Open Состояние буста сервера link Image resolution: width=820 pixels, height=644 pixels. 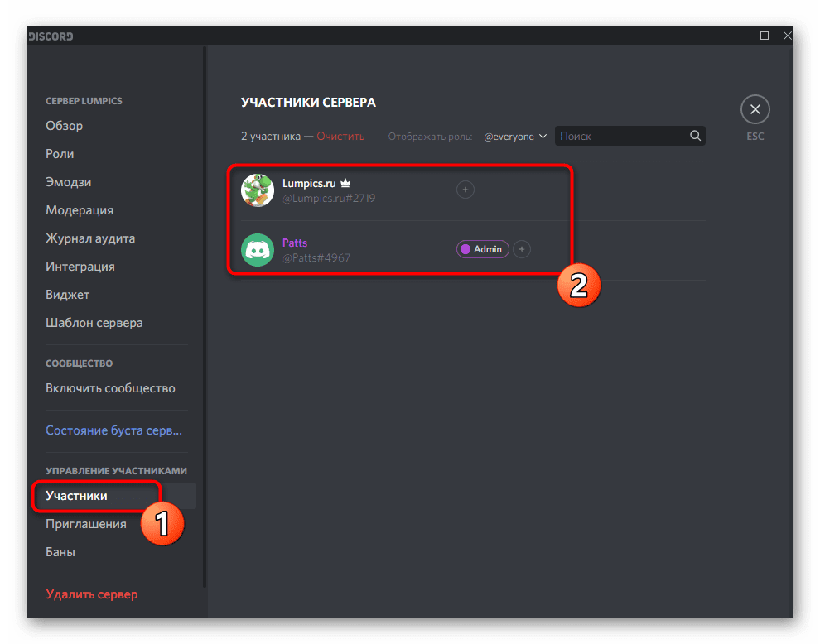click(113, 430)
